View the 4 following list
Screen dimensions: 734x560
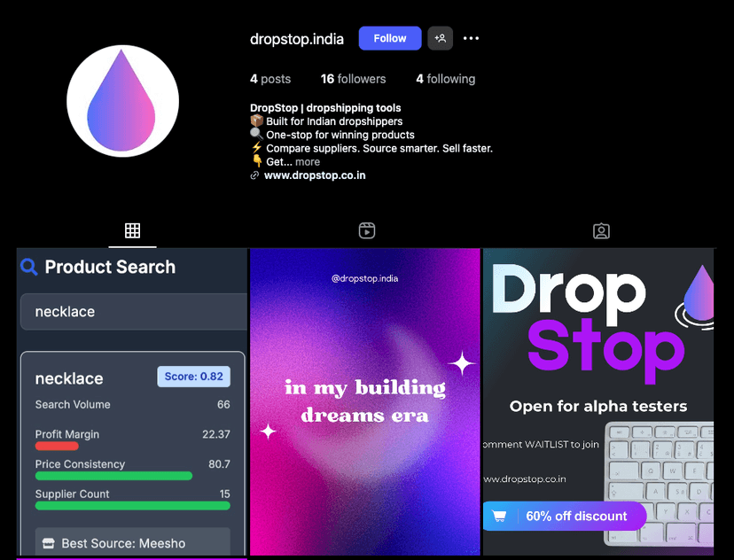click(445, 79)
